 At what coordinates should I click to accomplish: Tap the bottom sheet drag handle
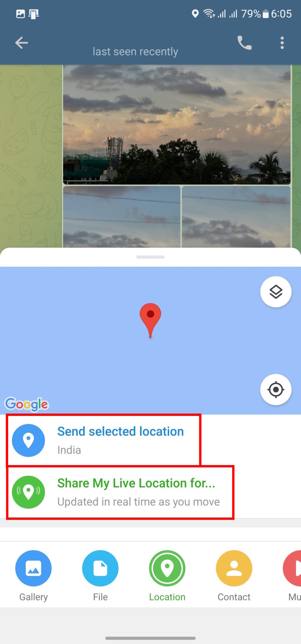click(x=150, y=257)
